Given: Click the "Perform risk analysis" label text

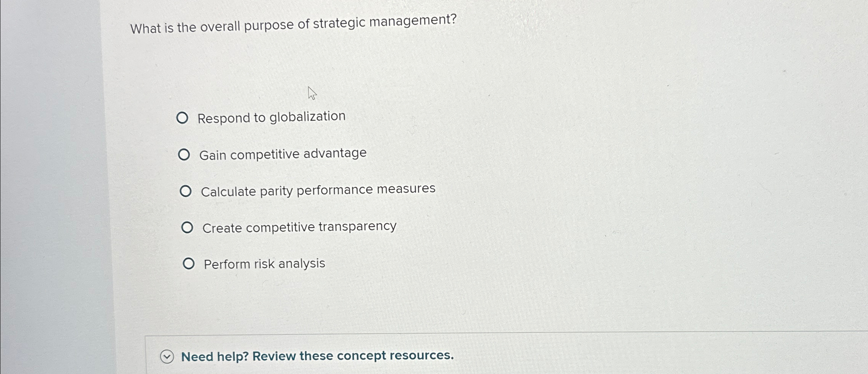Looking at the screenshot, I should point(264,263).
